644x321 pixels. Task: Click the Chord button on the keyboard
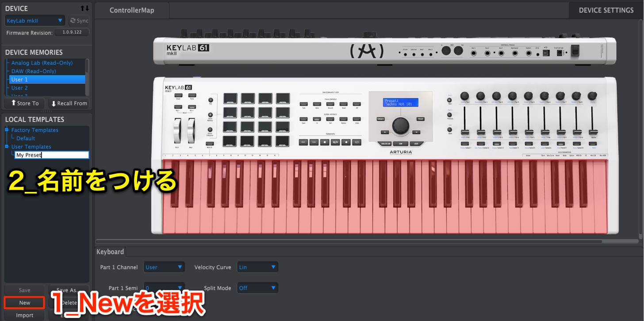(x=178, y=95)
